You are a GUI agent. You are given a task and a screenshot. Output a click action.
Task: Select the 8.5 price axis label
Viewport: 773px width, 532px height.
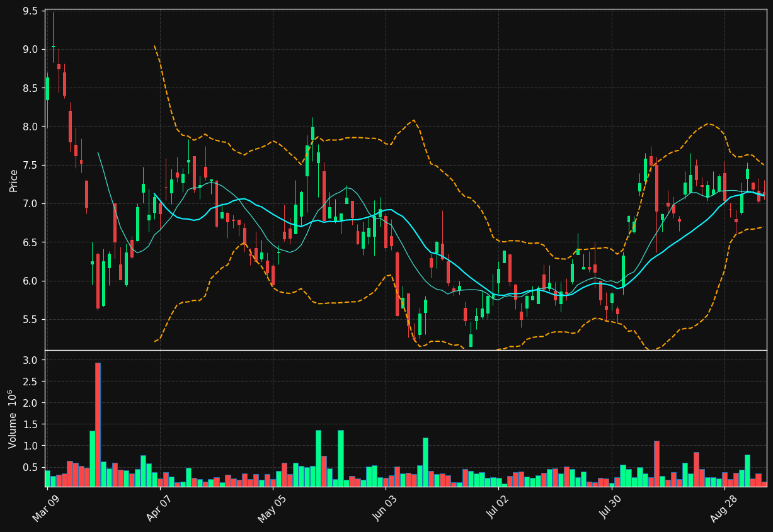point(31,88)
